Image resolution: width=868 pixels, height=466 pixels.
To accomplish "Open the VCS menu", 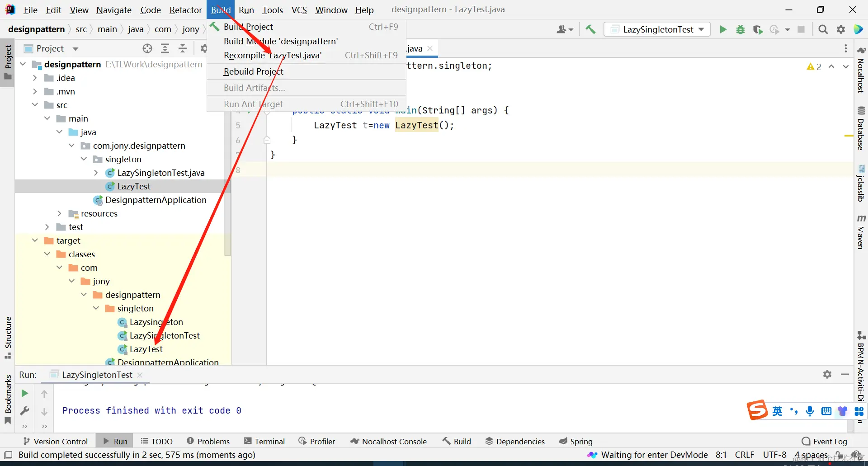I will 299,10.
